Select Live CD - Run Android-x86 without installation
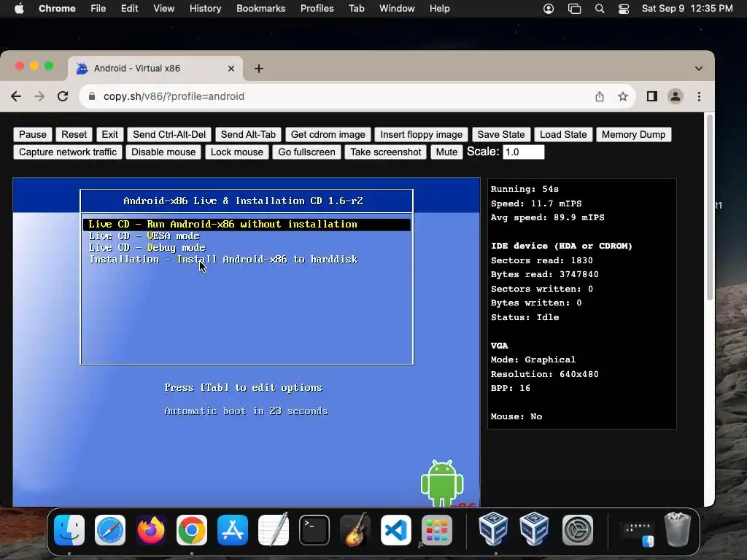The height and width of the screenshot is (560, 747). point(247,225)
